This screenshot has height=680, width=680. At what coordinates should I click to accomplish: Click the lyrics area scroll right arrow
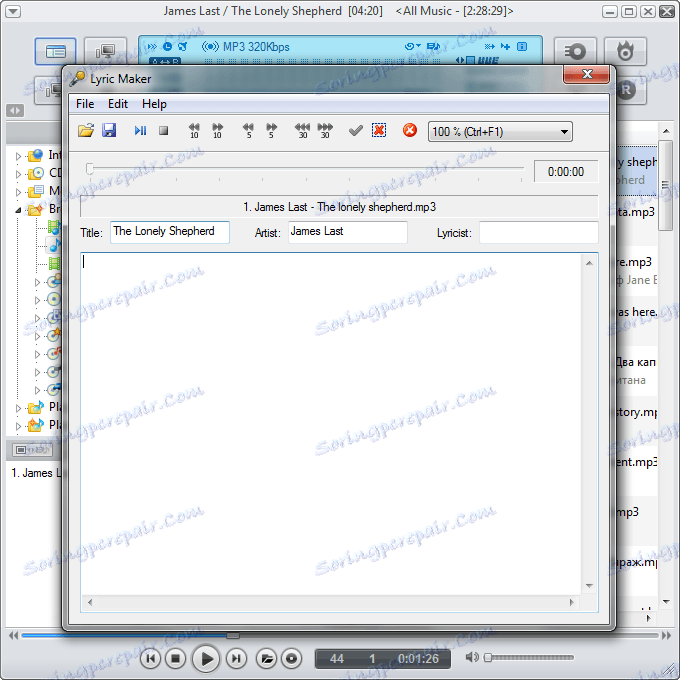pos(572,602)
